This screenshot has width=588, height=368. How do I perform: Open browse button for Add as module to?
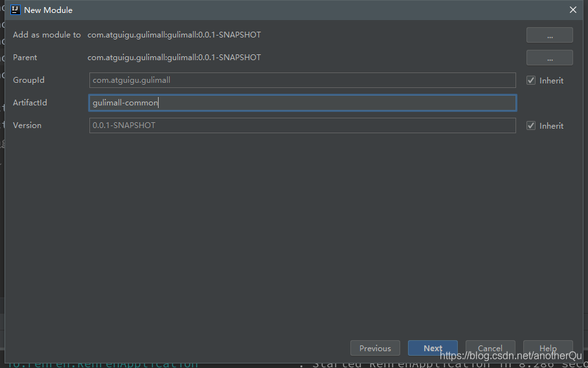549,35
